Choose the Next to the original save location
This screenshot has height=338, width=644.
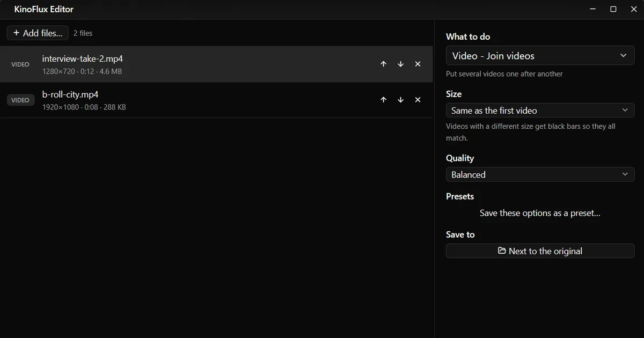[x=540, y=251]
